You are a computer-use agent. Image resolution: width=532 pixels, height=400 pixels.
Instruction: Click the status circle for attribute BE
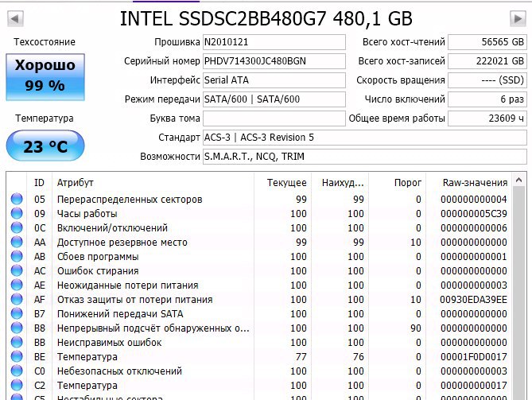pyautogui.click(x=17, y=356)
